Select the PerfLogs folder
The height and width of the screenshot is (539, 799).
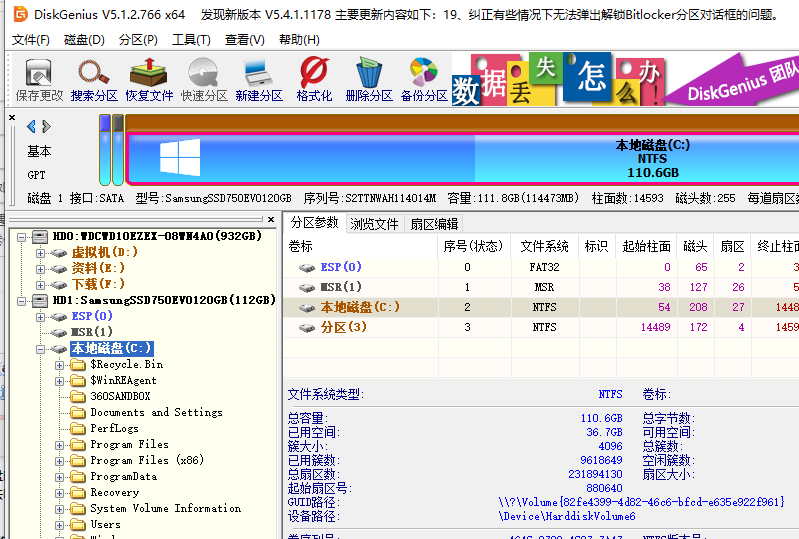114,428
